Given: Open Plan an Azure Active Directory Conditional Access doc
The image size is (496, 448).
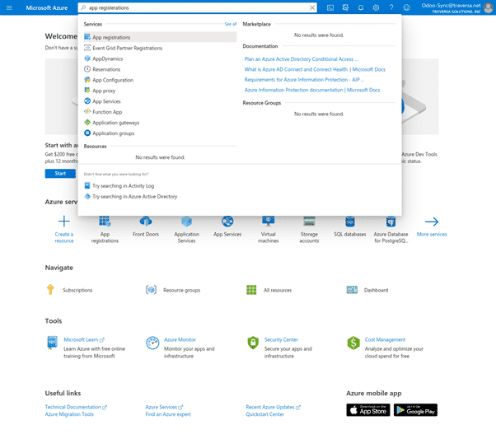Looking at the screenshot, I should click(300, 59).
